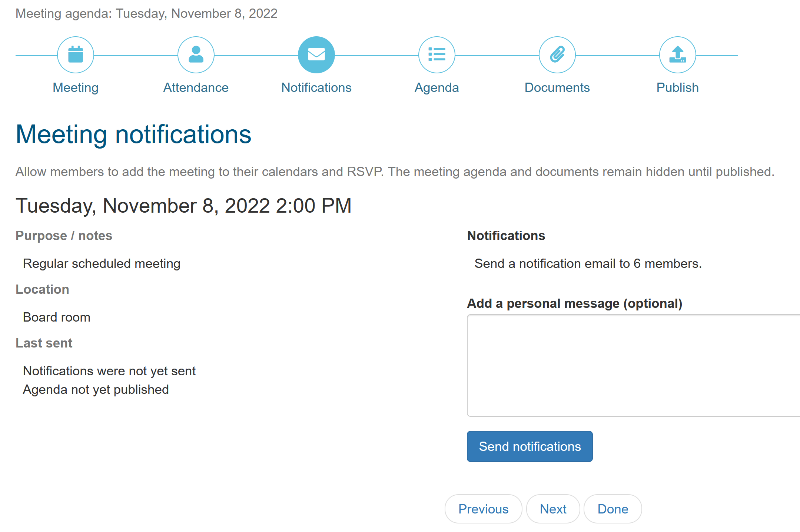Screen dimensions: 800x532
Task: Focus the personal message text area
Action: [x=634, y=366]
